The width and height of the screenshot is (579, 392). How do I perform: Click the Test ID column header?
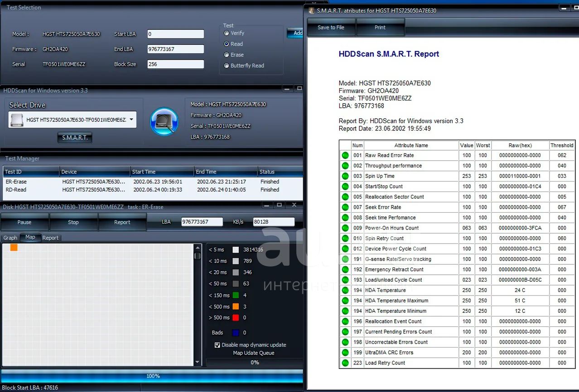coord(31,172)
